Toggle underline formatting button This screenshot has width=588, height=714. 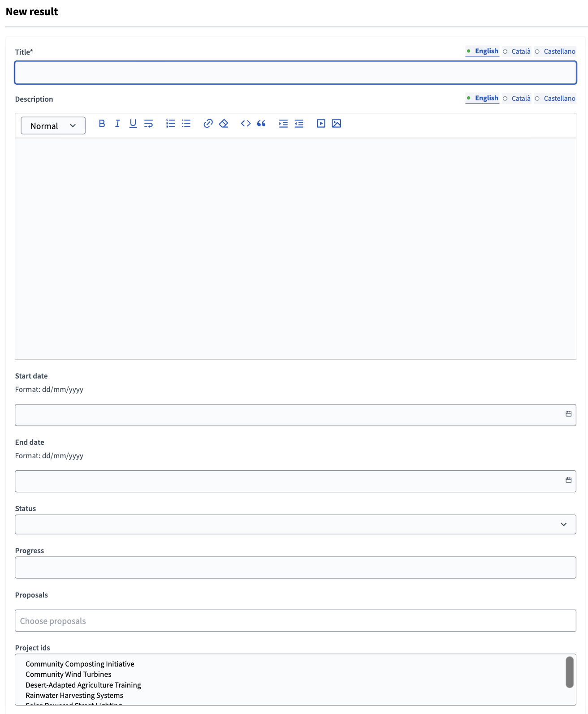click(133, 124)
